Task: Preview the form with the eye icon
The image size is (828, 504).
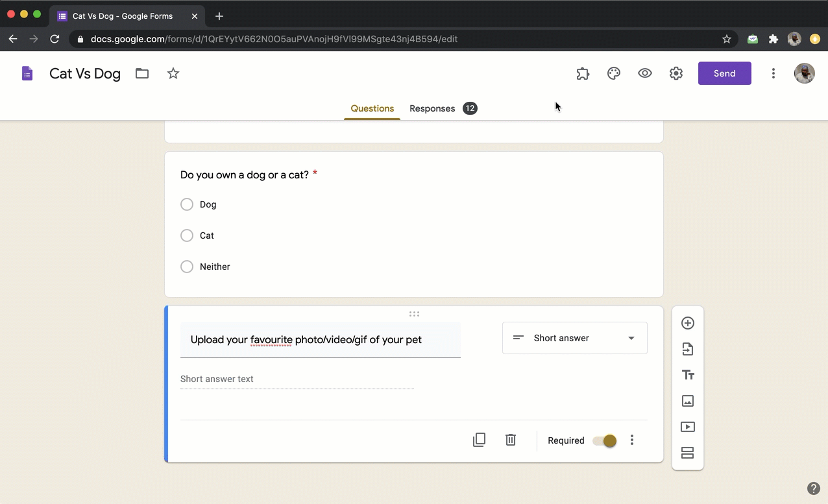Action: click(645, 73)
